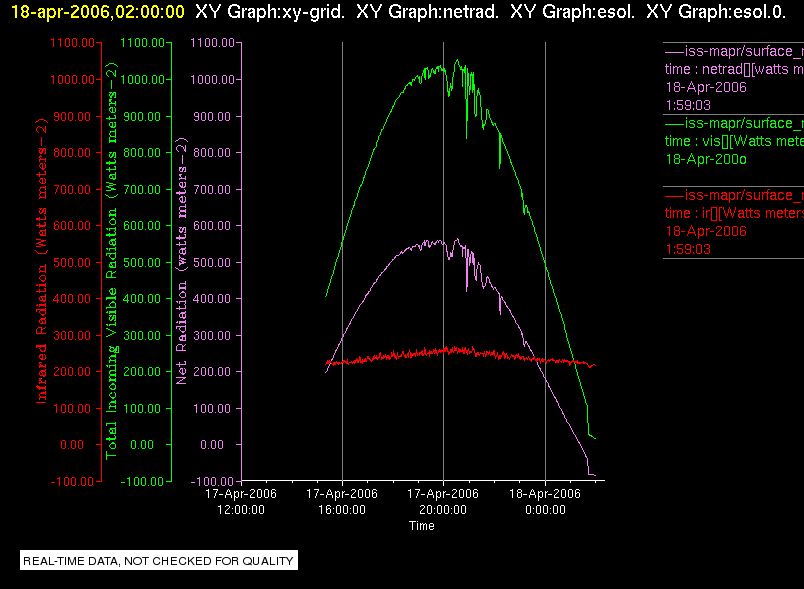This screenshot has height=589, width=804.
Task: Click the REAL-TIME DATA, NOT CHECKED FOR QUALITY box
Action: (x=159, y=560)
